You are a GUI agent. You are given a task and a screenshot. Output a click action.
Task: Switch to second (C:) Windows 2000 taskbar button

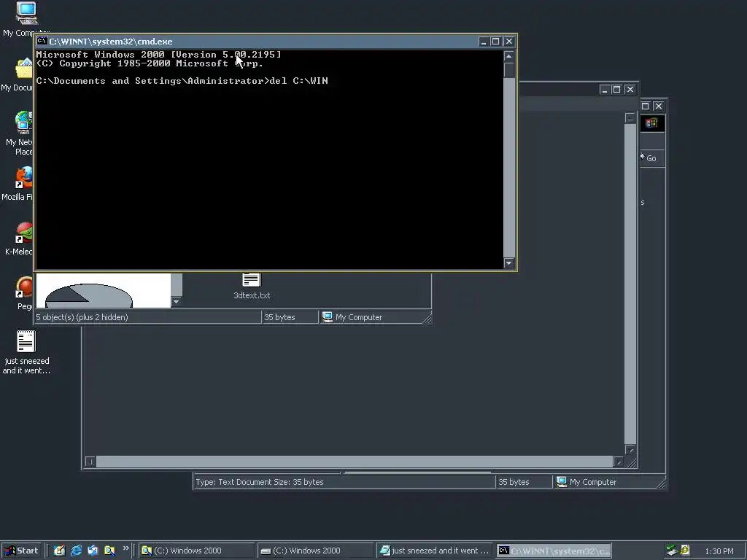(316, 551)
